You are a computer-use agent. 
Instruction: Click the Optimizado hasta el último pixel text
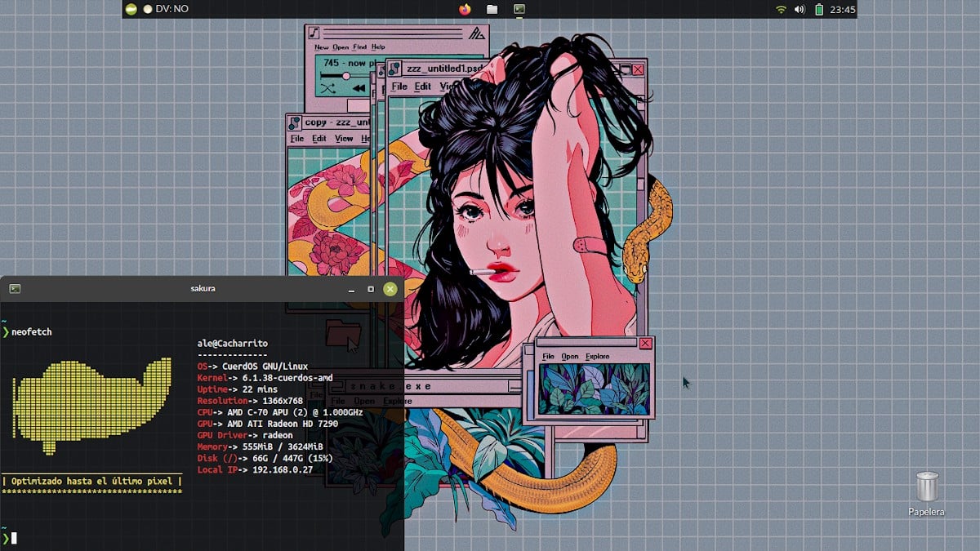tap(92, 482)
